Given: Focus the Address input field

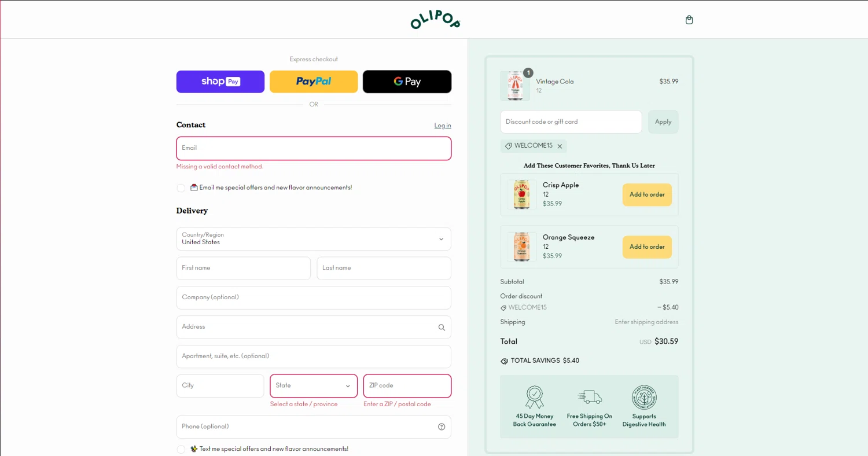Looking at the screenshot, I should (314, 327).
